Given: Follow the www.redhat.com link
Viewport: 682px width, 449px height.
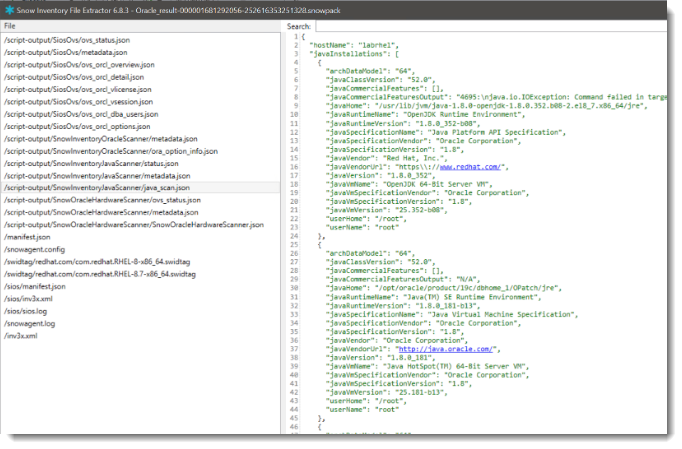Looking at the screenshot, I should point(470,167).
